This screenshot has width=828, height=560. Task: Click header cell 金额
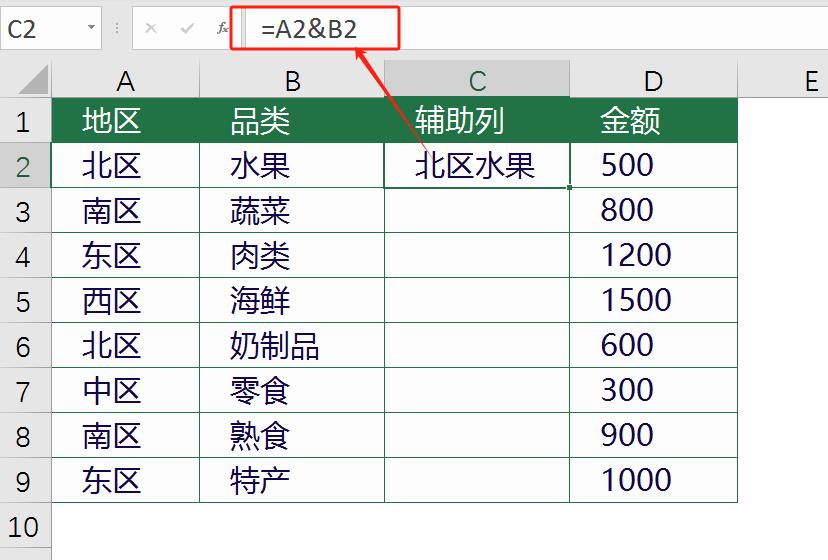click(x=653, y=120)
